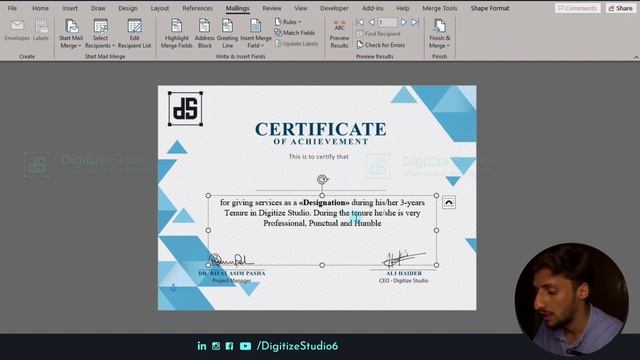Switch to the Insert tab
Viewport: 640px width, 360px height.
click(70, 8)
